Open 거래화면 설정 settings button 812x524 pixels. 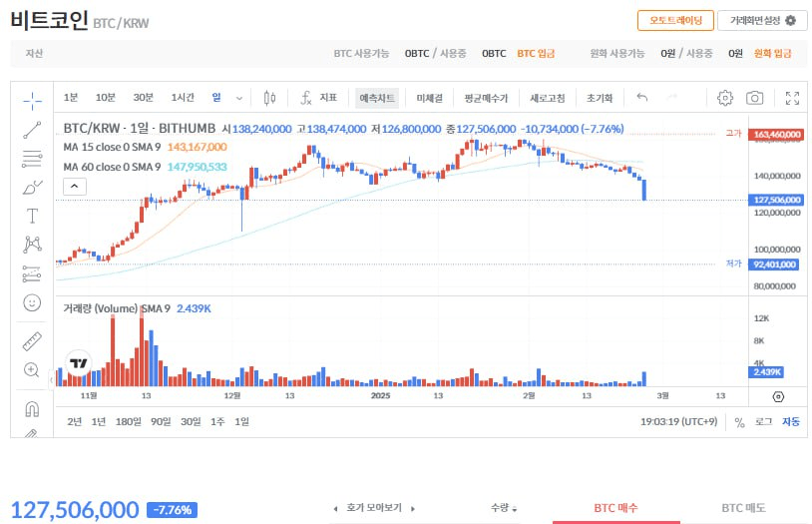click(x=762, y=20)
